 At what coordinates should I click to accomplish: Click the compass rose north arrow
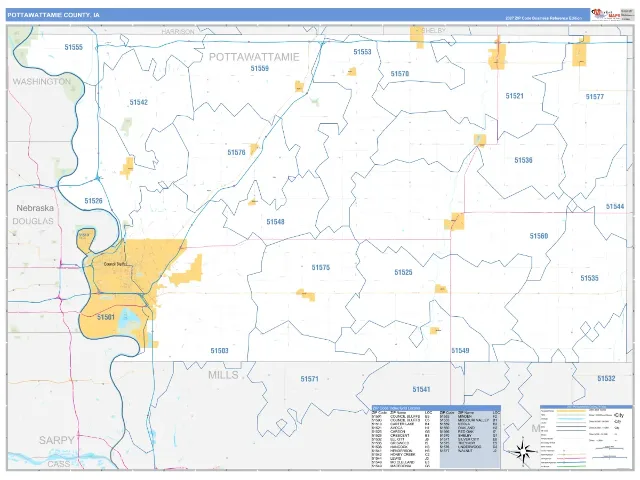tap(524, 451)
